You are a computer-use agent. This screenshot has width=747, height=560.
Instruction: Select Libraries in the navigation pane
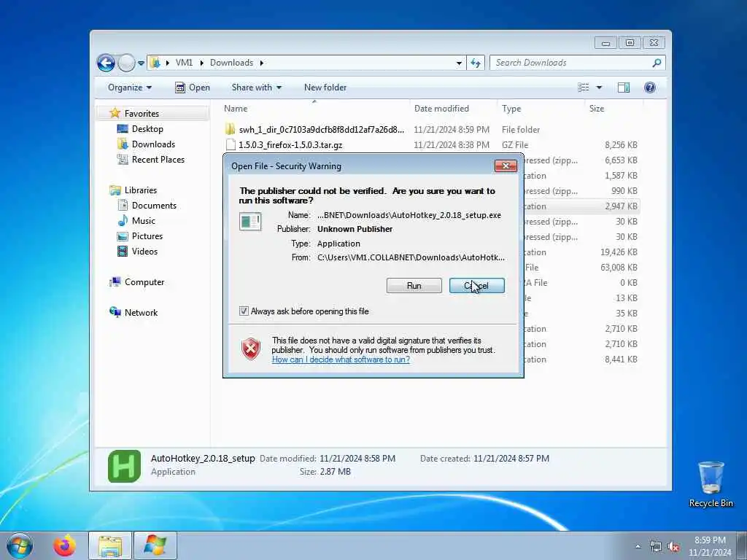click(x=141, y=190)
